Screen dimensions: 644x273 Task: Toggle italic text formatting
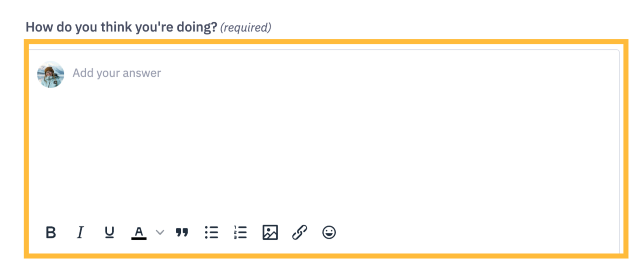(x=80, y=232)
